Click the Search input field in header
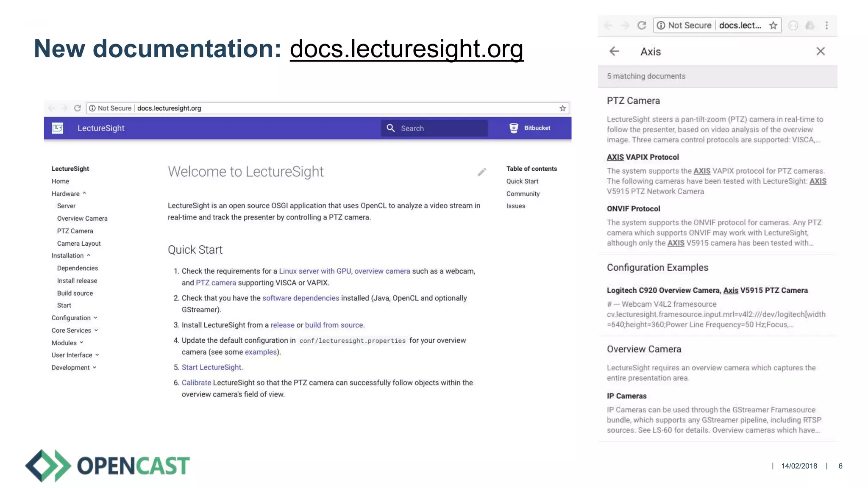This screenshot has height=488, width=868. pyautogui.click(x=434, y=128)
